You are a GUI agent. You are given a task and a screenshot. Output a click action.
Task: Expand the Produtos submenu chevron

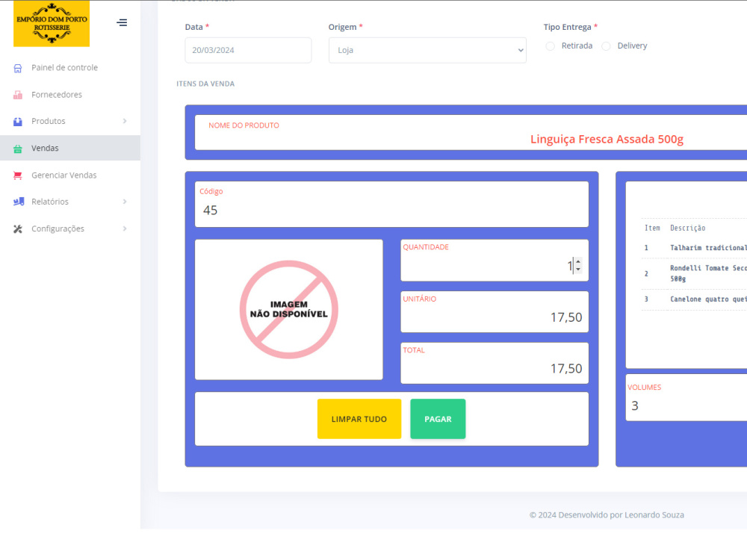pyautogui.click(x=125, y=121)
